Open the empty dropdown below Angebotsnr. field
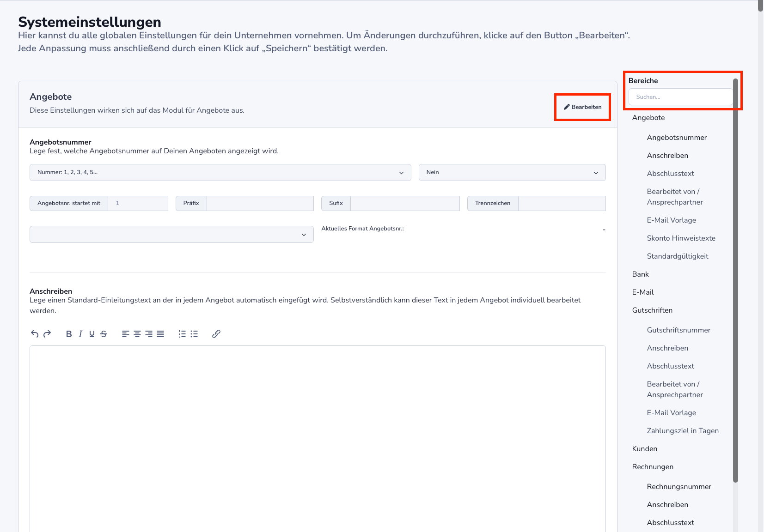The height and width of the screenshot is (532, 764). point(171,235)
